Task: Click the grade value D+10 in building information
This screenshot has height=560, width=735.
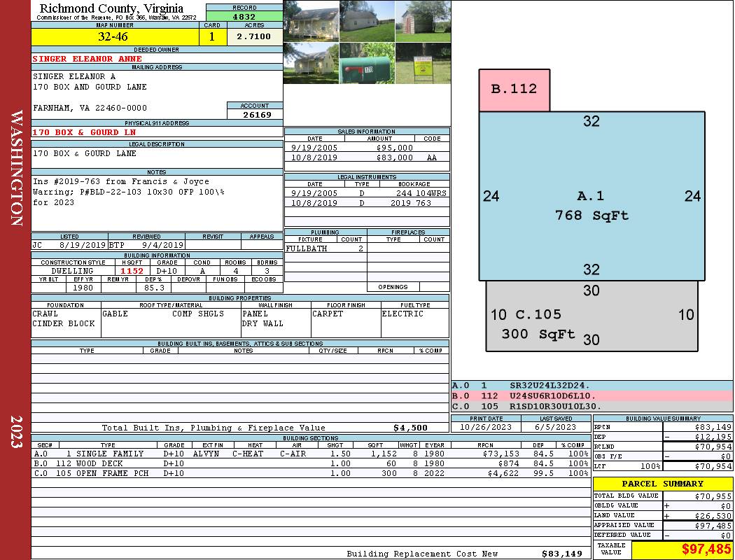Action: point(167,271)
